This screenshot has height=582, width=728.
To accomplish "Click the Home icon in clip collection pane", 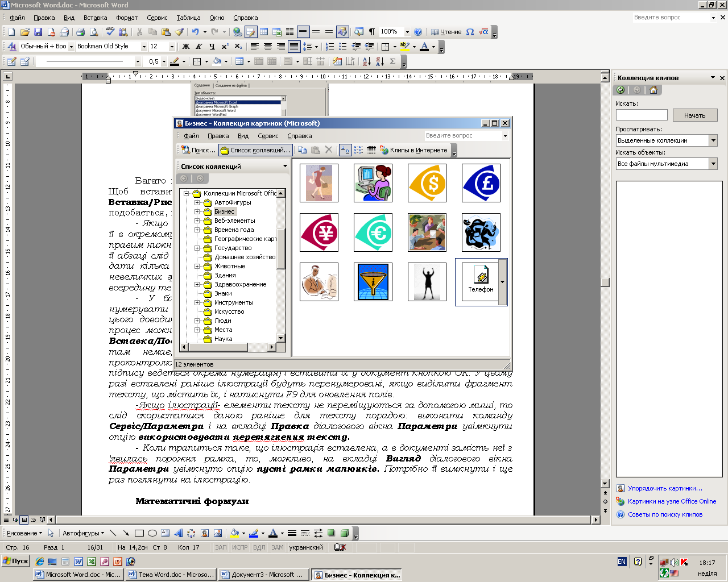I will (653, 90).
